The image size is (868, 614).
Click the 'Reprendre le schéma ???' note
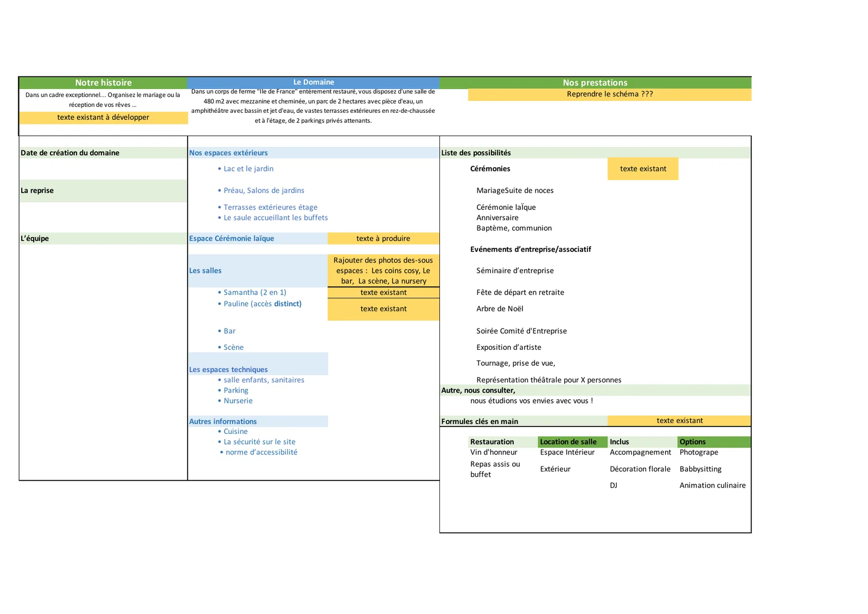coord(610,94)
